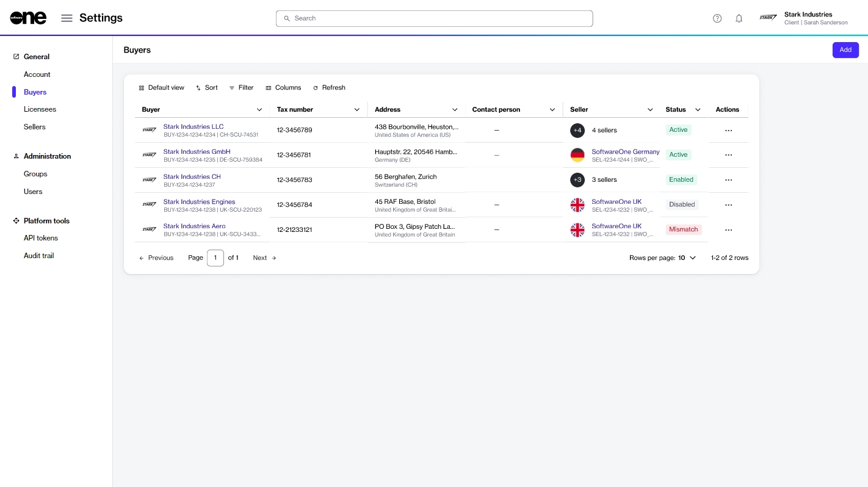This screenshot has width=868, height=487.
Task: Click the SoftwareOne logo
Action: click(28, 18)
